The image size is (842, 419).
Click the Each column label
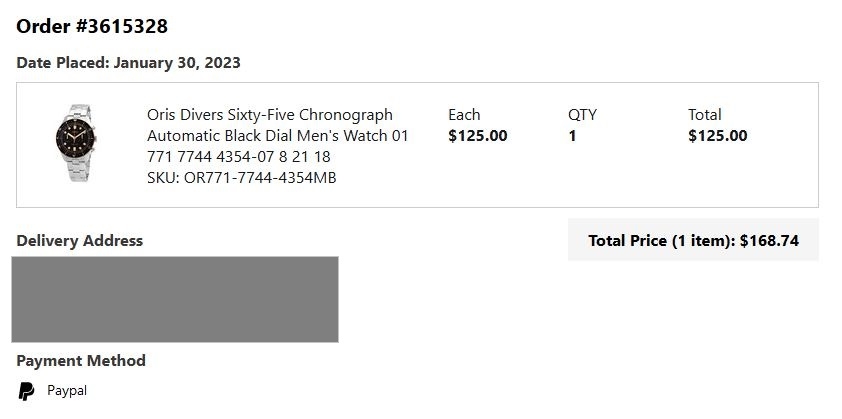(x=464, y=115)
